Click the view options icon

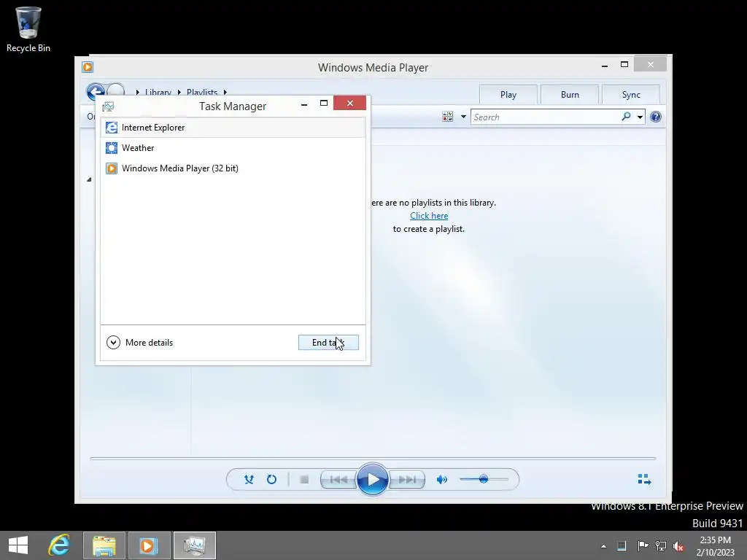447,117
